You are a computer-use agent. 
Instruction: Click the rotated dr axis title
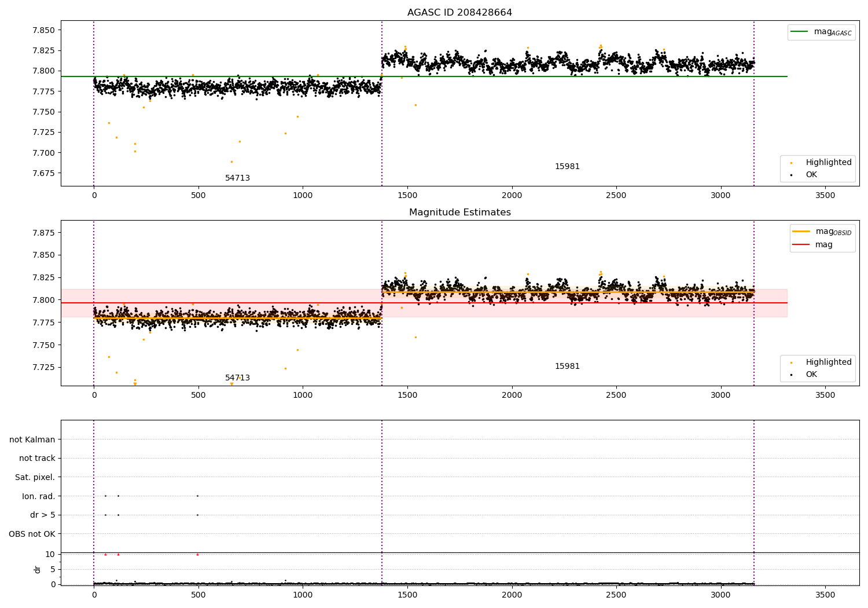coord(38,569)
